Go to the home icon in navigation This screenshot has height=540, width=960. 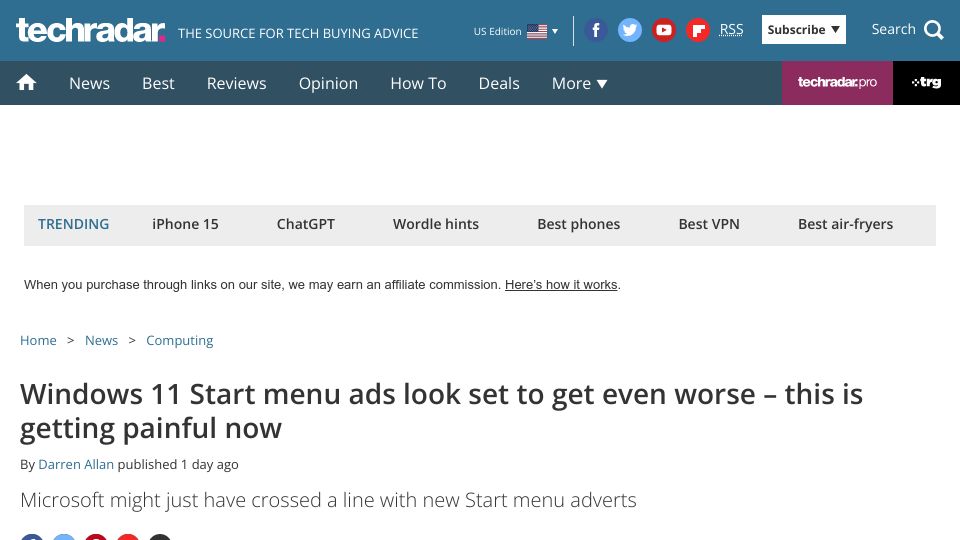26,83
